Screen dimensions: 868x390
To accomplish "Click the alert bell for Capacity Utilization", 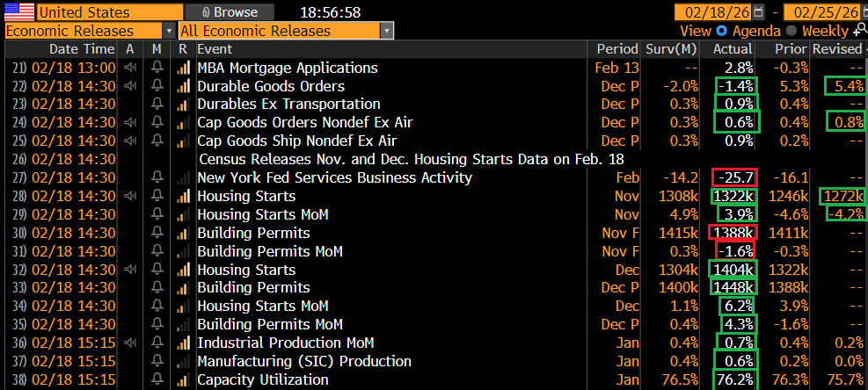I will coord(157,379).
